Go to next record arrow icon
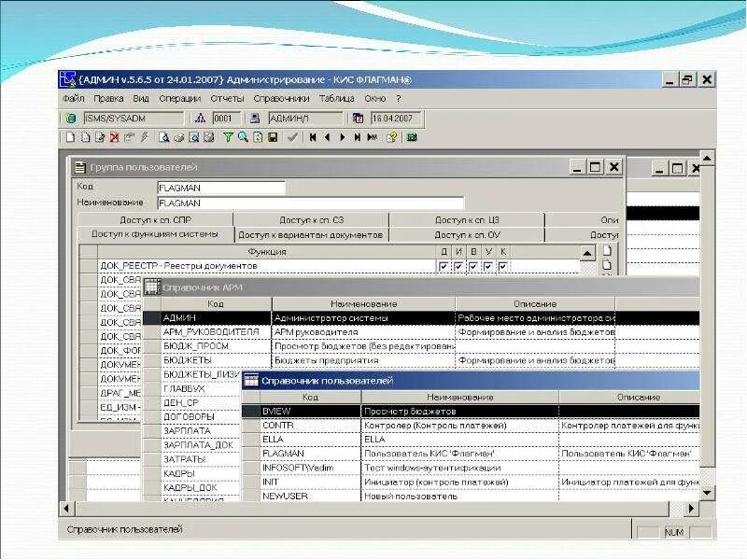The width and height of the screenshot is (747, 560). point(342,137)
